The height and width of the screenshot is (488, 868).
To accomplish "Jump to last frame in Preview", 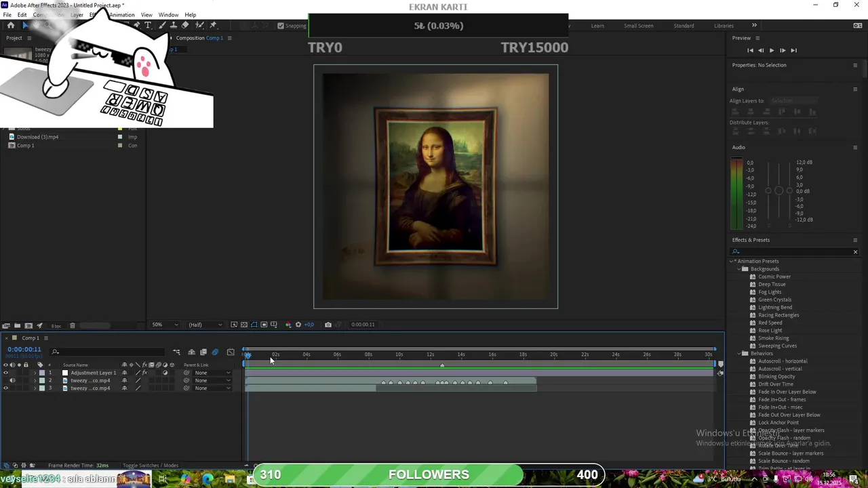I will 793,50.
